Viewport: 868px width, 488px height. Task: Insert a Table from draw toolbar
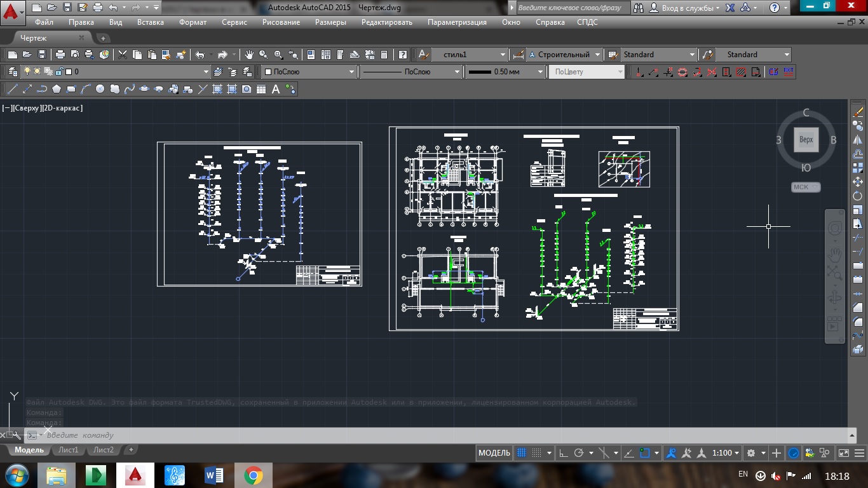(x=261, y=89)
